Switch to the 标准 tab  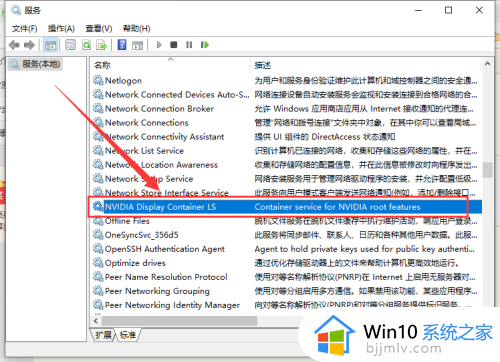point(128,335)
